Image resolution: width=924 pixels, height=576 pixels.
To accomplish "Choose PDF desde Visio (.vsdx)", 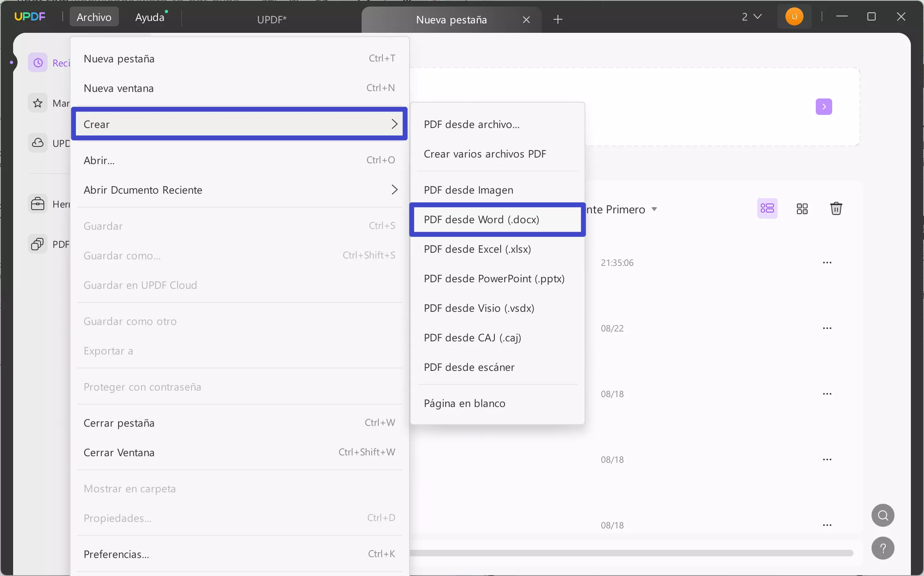I will coord(497,308).
